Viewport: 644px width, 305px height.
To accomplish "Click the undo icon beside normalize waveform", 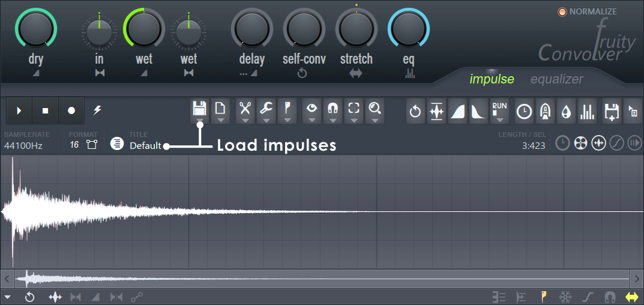I will tap(415, 112).
